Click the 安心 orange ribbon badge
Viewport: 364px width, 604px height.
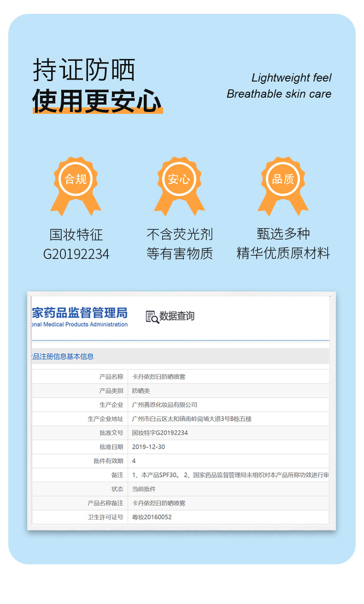point(179,185)
